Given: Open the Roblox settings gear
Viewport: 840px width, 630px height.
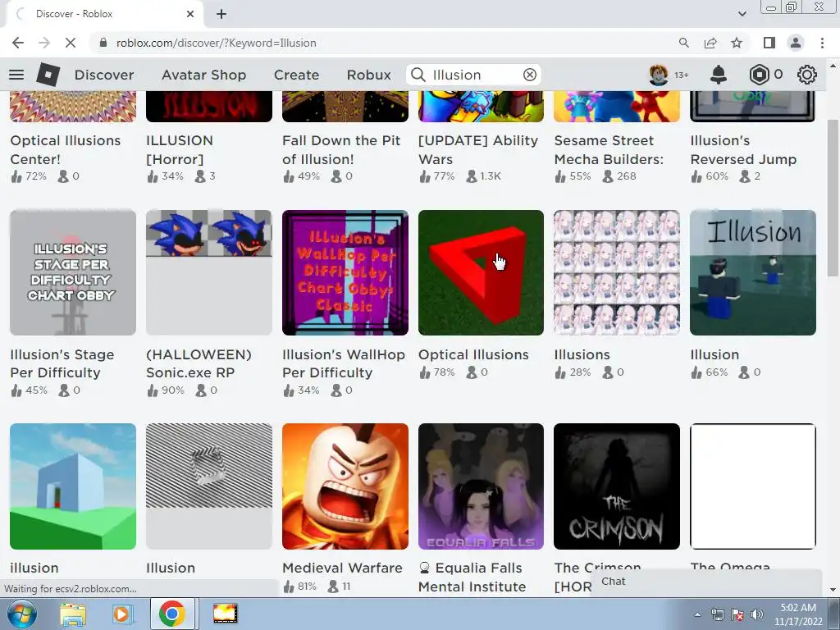Looking at the screenshot, I should click(807, 75).
